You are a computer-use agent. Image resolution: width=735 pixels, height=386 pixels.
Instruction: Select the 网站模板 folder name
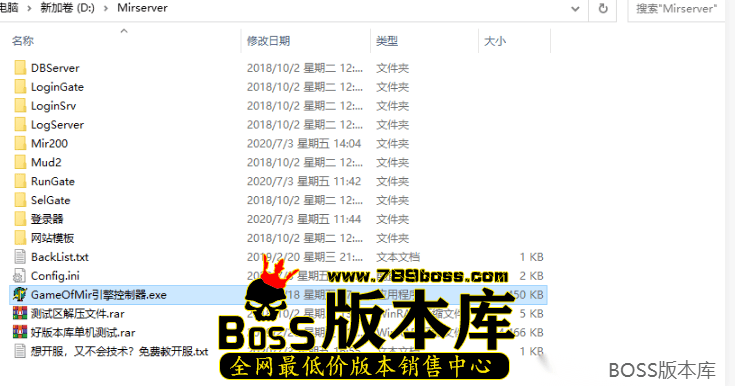[x=52, y=238]
